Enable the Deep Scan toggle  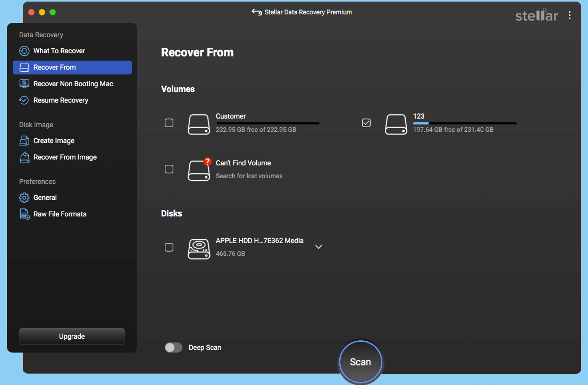tap(174, 347)
